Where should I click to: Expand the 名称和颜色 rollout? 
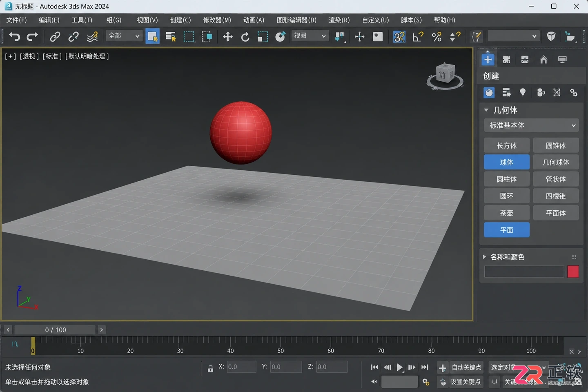pos(485,257)
